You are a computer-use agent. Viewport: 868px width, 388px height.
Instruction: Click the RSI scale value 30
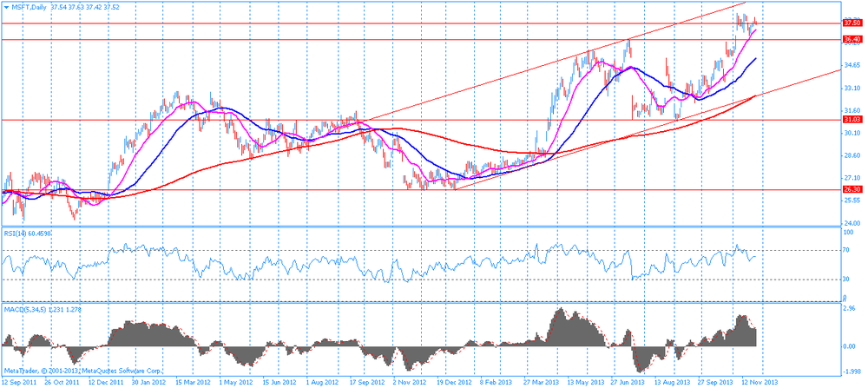(x=847, y=279)
